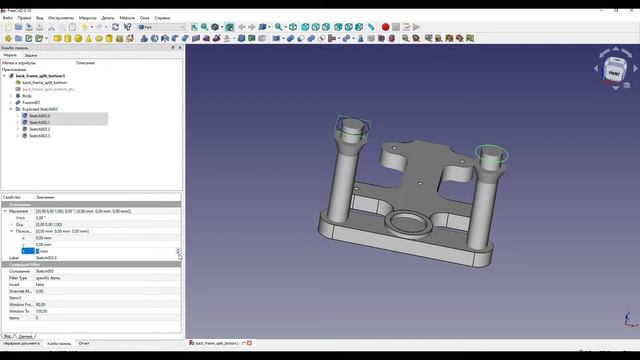Select Sketch003.3 in the tree
This screenshot has height=360, width=640.
[x=40, y=136]
